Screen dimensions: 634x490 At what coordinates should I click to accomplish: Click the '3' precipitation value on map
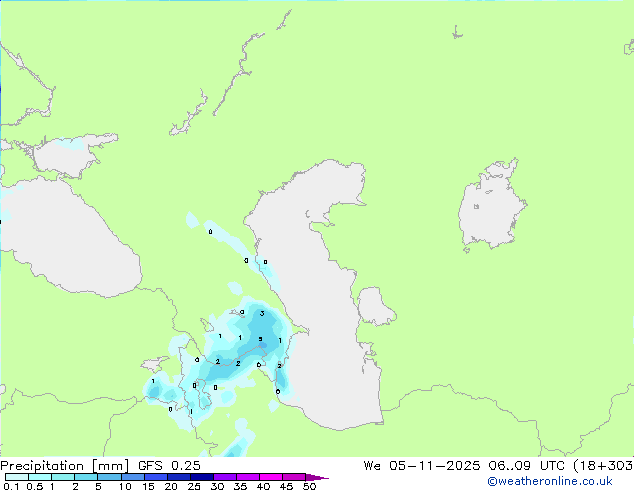point(262,313)
